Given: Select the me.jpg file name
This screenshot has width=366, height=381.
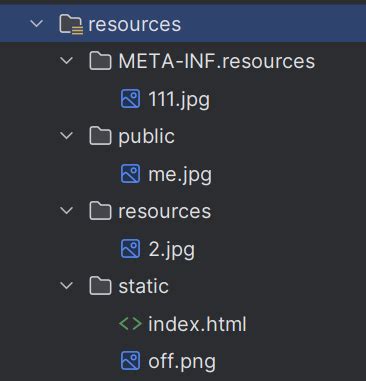Looking at the screenshot, I should click(x=180, y=175).
